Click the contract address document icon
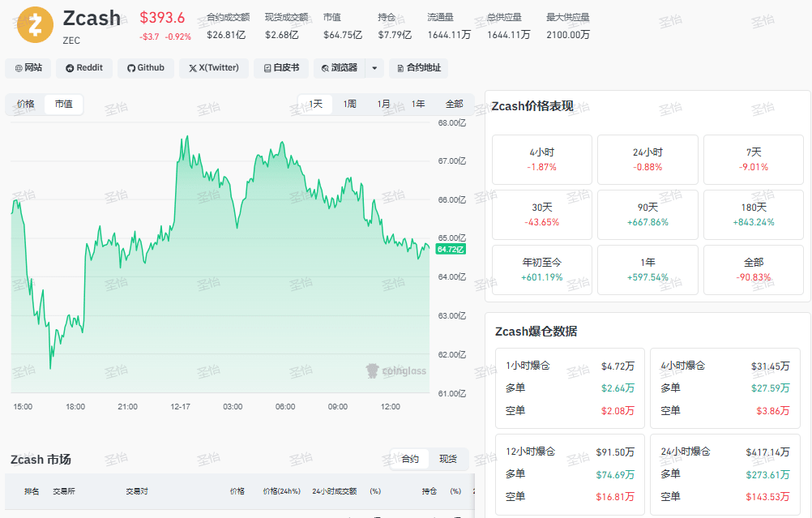Image resolution: width=812 pixels, height=518 pixels. tap(400, 68)
